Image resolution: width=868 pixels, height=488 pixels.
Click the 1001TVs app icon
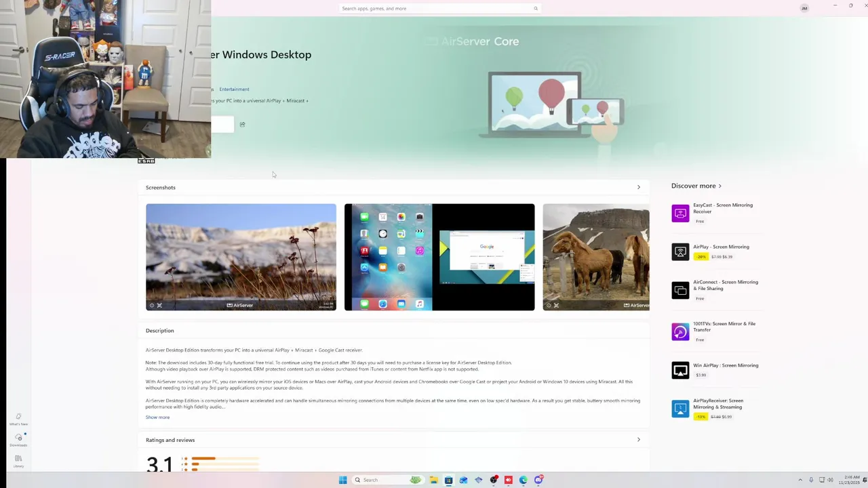point(680,331)
